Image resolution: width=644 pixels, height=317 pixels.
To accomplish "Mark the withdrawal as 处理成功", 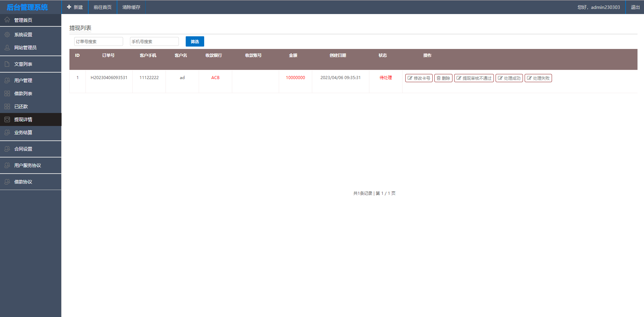I will click(x=509, y=78).
